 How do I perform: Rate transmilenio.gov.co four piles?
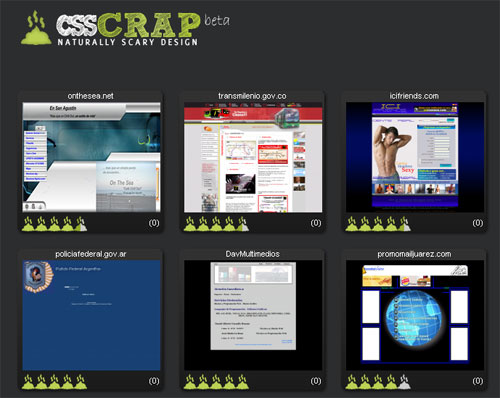pos(229,224)
